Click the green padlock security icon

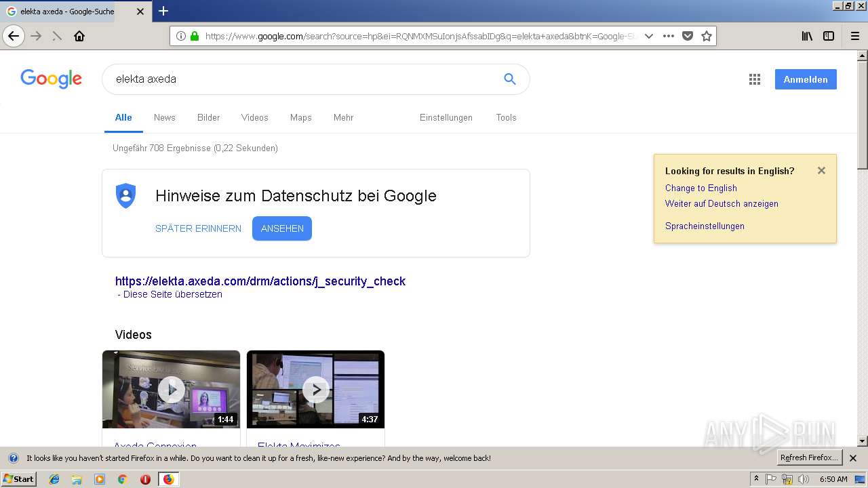point(195,36)
